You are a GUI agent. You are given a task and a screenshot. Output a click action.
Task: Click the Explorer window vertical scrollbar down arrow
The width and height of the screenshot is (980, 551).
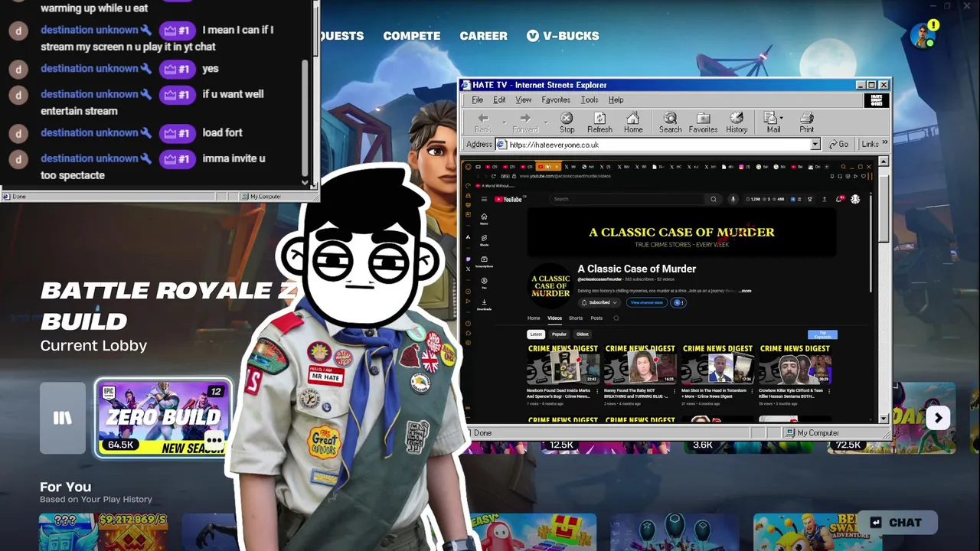click(884, 419)
